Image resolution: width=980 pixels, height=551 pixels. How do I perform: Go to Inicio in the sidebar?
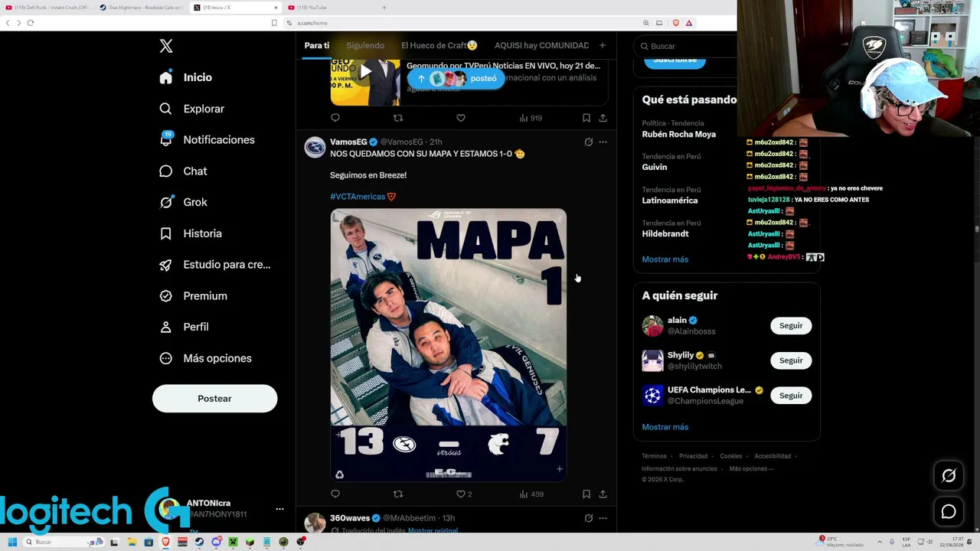pyautogui.click(x=186, y=77)
